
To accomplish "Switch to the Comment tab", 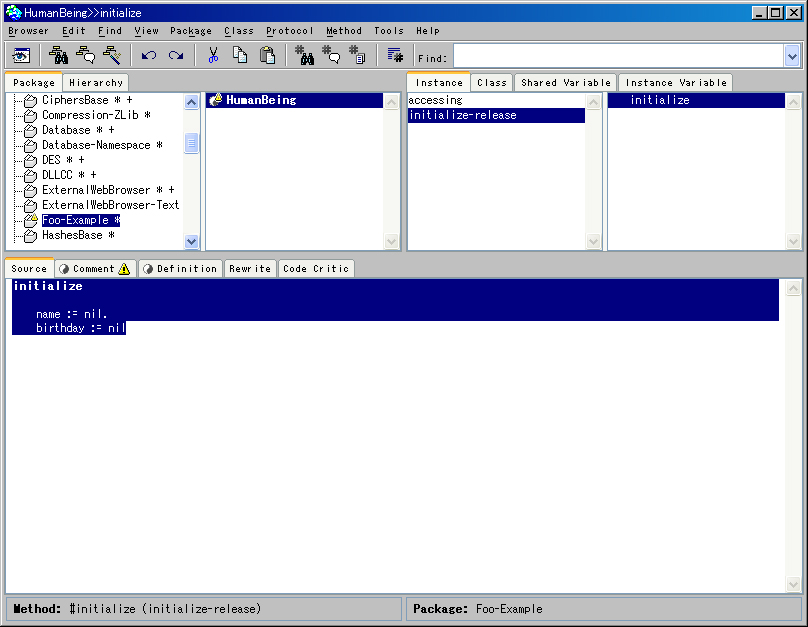I will click(x=94, y=268).
